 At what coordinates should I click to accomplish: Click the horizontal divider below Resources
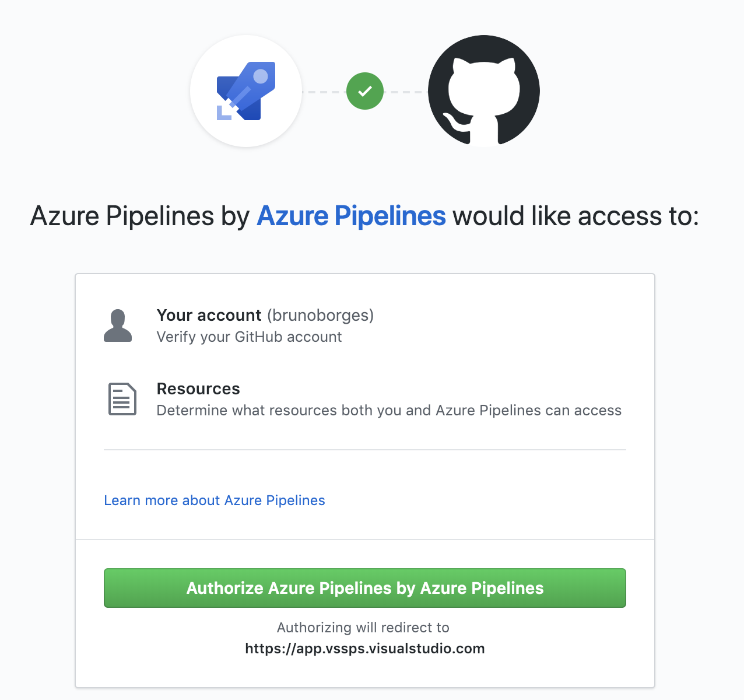[x=364, y=450]
